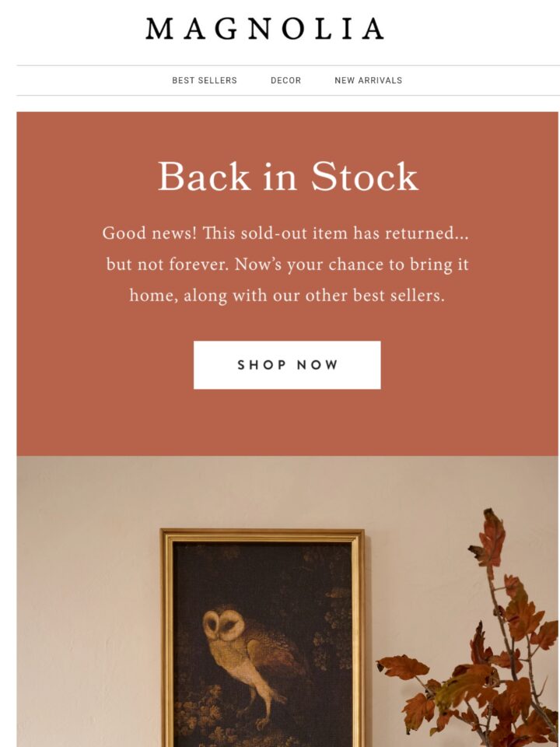Click the letter M in MAGNOLIA logo
This screenshot has width=560, height=747.
pos(159,29)
